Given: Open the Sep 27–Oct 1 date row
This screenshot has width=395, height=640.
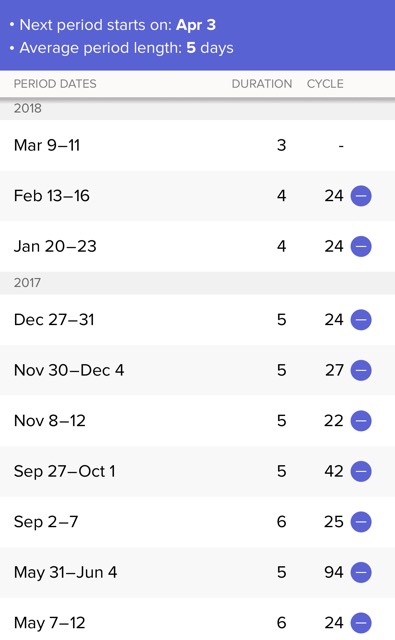Looking at the screenshot, I should click(x=198, y=471).
